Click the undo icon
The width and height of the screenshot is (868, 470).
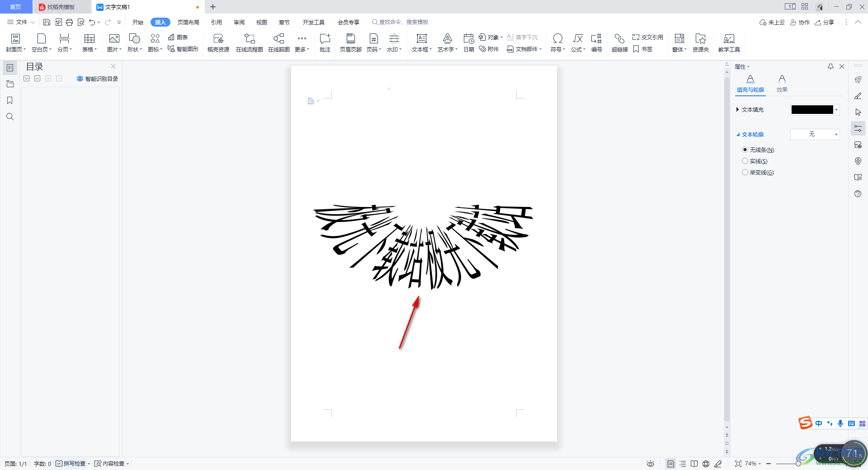pos(92,22)
